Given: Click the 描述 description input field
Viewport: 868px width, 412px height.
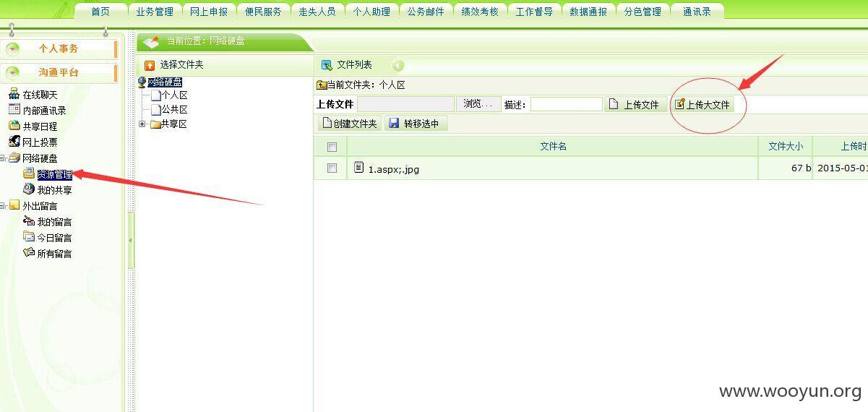Looking at the screenshot, I should 566,104.
